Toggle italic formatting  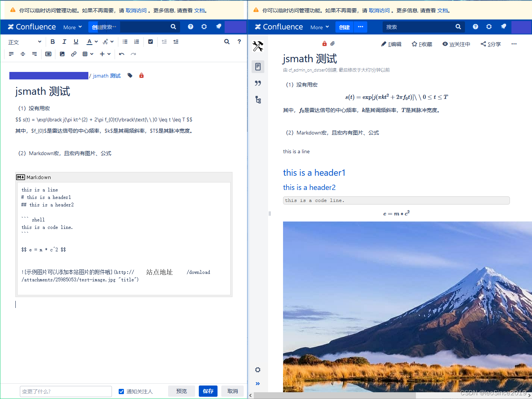(64, 42)
